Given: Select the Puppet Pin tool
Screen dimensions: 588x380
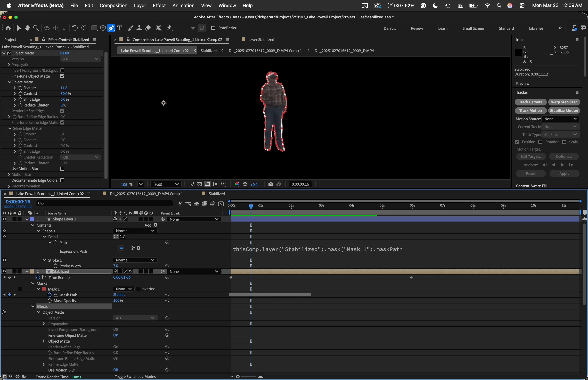Looking at the screenshot, I should point(169,28).
